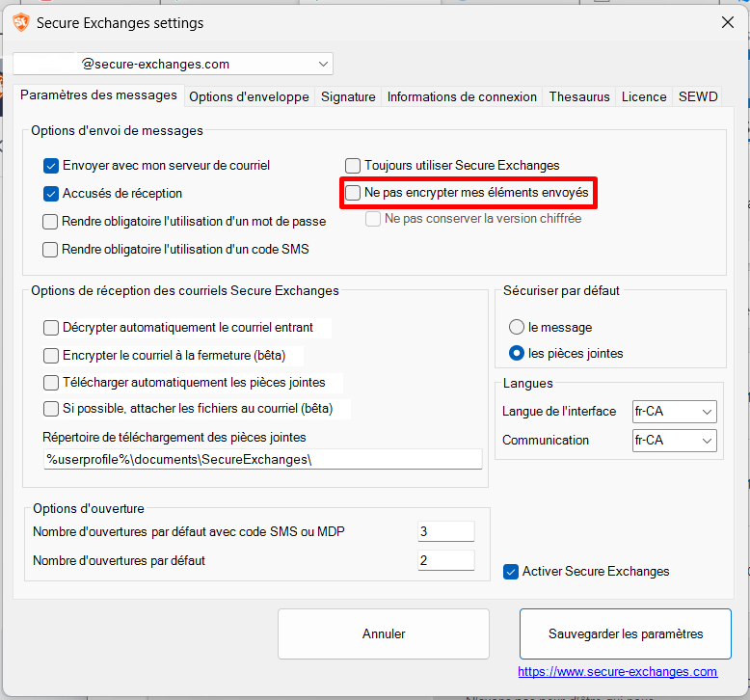Click Sauvegarder les paramètres button

coord(625,633)
